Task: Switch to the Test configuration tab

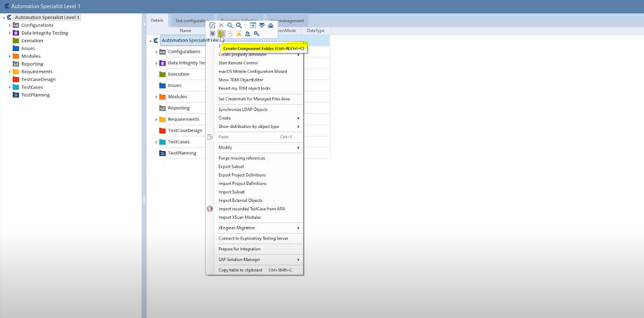Action: click(192, 21)
